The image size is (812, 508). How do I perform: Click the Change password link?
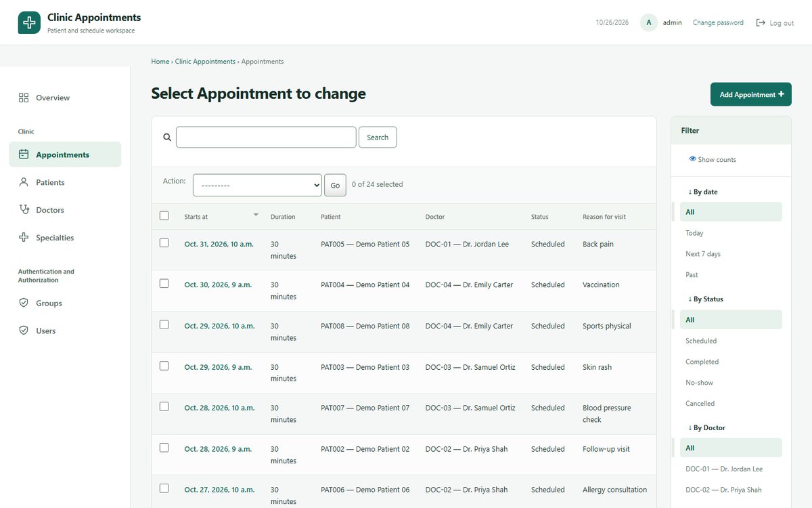(718, 22)
